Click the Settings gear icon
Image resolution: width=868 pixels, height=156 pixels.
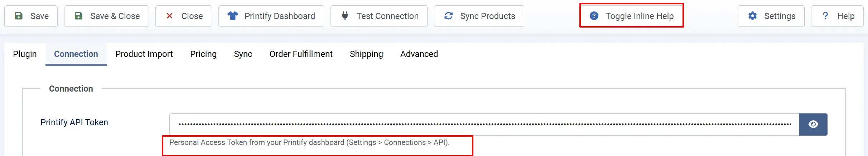[x=753, y=16]
